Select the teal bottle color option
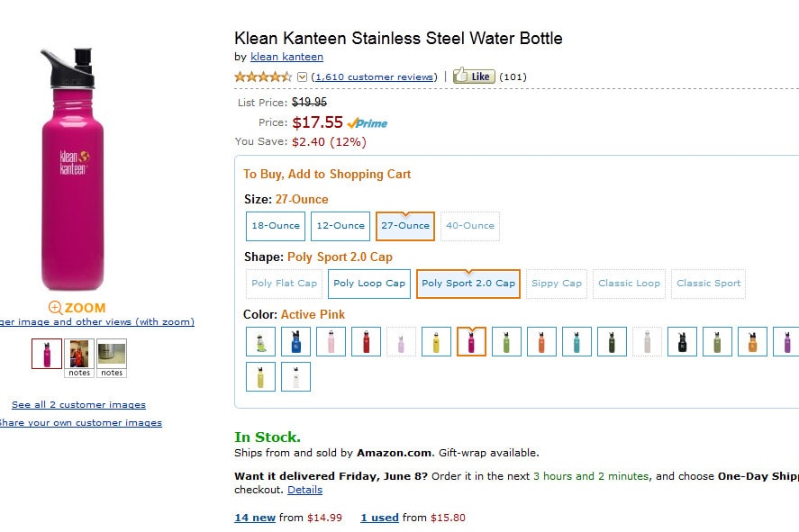 [577, 341]
